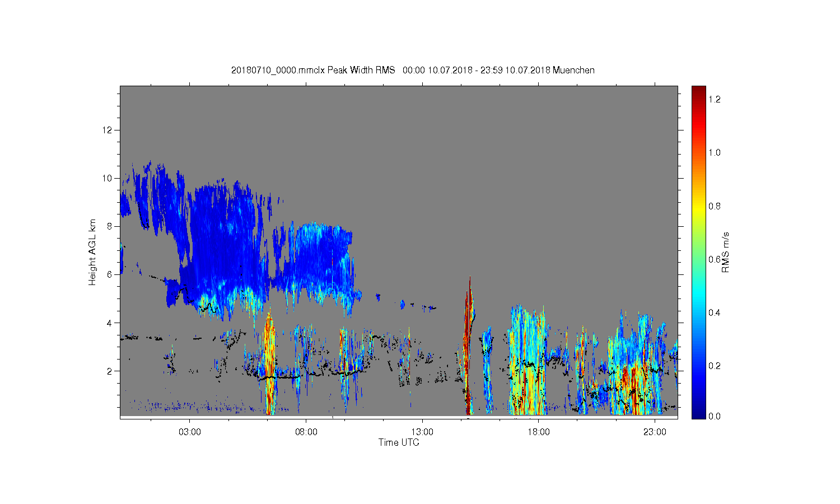The image size is (840, 504).
Task: Click the 23:00 time tick label
Action: 655,432
